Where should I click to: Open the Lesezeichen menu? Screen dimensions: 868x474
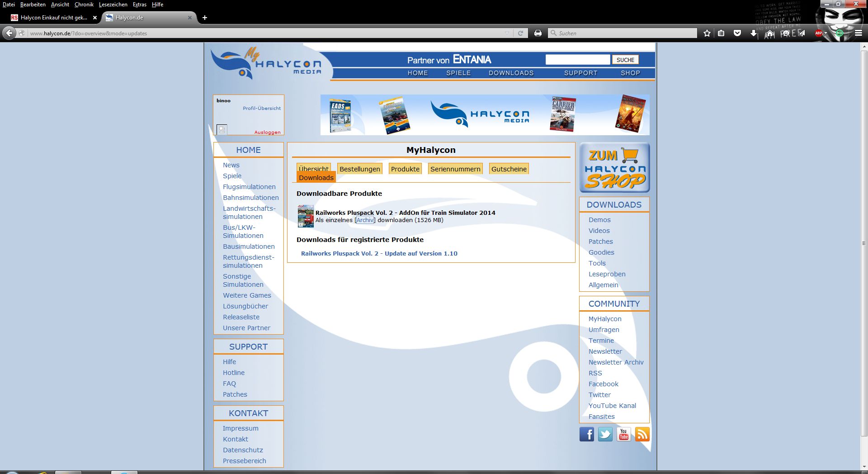pyautogui.click(x=113, y=5)
